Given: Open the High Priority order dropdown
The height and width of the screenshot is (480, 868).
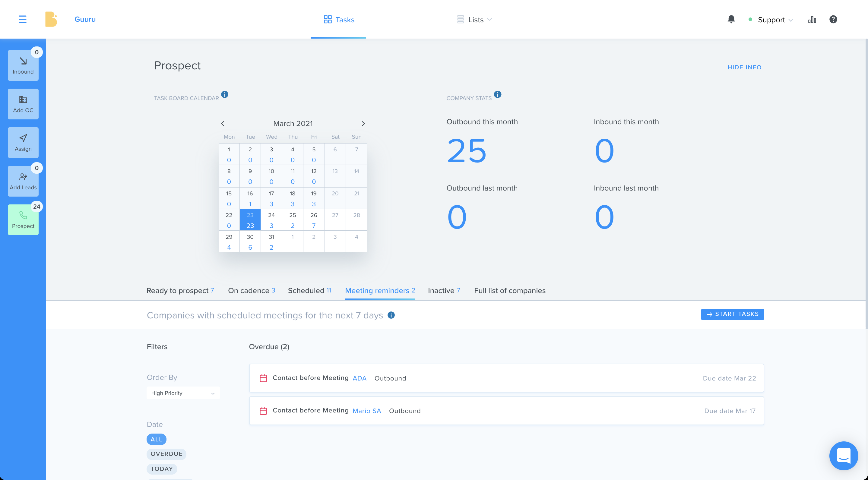Looking at the screenshot, I should [x=183, y=393].
